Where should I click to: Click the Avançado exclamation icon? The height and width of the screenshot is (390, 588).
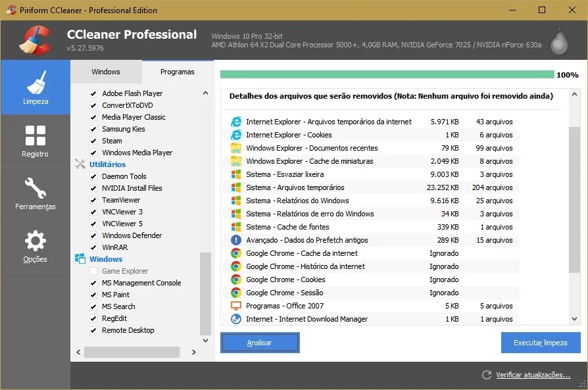(236, 239)
